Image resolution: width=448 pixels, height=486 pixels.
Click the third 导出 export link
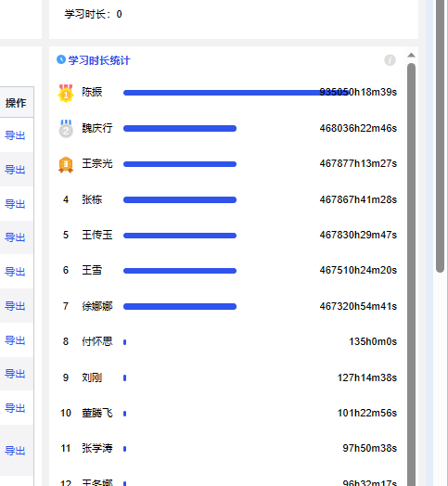coord(15,204)
